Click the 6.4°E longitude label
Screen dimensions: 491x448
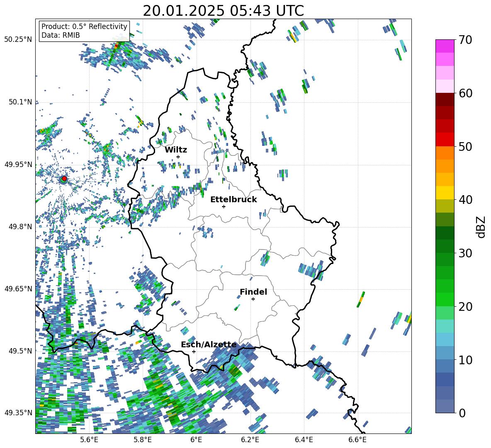pos(304,440)
